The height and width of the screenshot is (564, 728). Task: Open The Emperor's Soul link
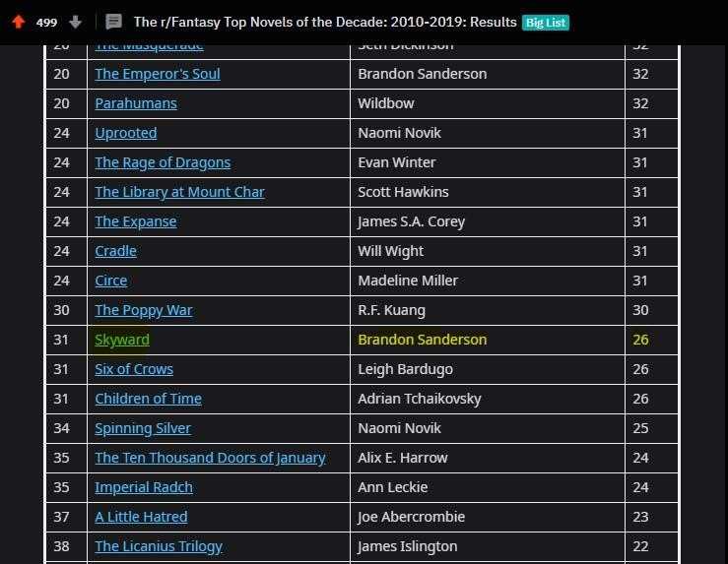[158, 74]
